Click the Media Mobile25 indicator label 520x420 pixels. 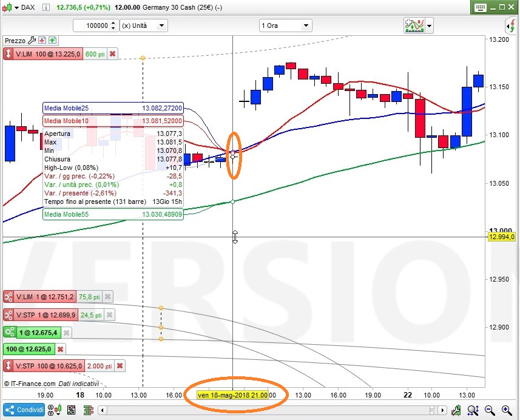(113, 108)
